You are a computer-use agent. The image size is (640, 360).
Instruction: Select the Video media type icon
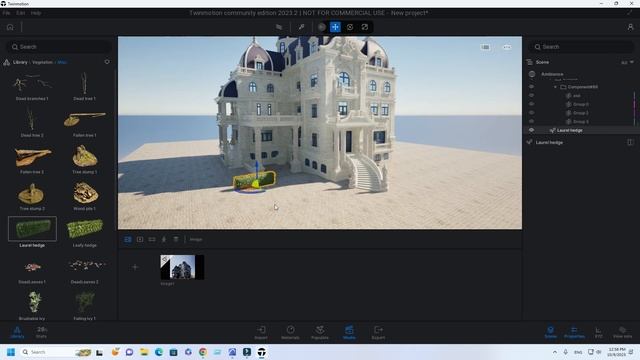[x=152, y=240]
